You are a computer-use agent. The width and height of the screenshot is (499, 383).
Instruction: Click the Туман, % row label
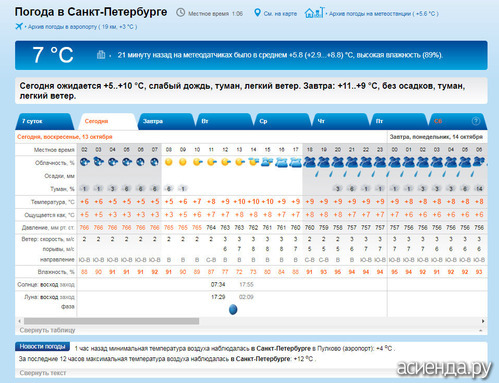click(62, 189)
